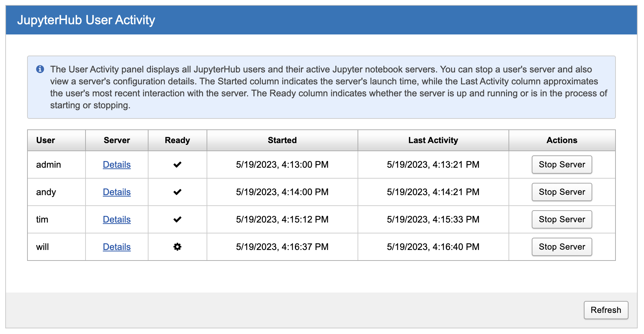Click the ready checkmark in admin's row
Image resolution: width=644 pixels, height=334 pixels.
click(x=177, y=165)
